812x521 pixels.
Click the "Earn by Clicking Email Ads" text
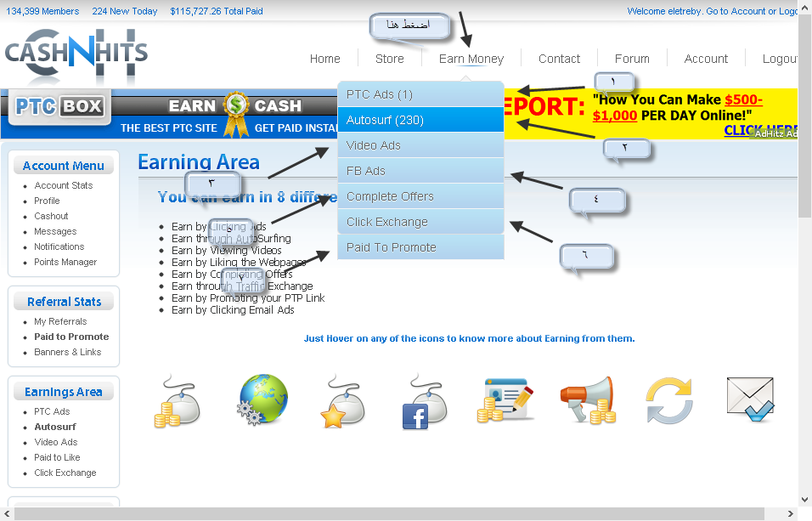(x=233, y=309)
